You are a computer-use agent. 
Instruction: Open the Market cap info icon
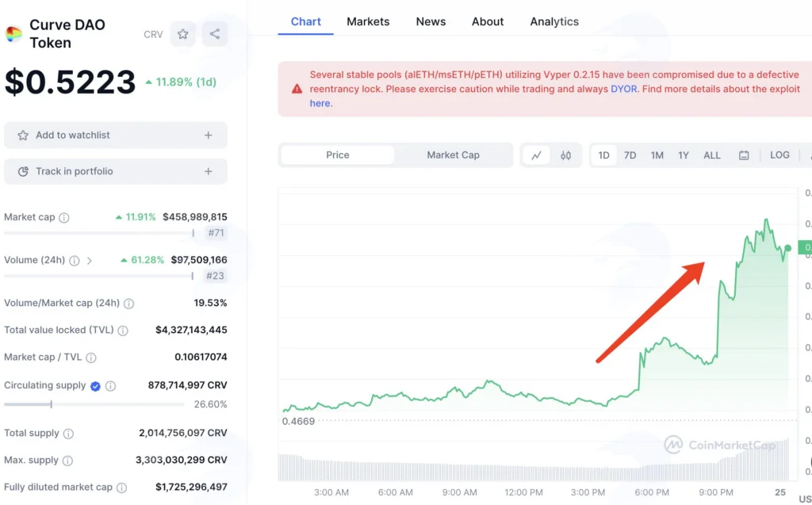point(63,217)
